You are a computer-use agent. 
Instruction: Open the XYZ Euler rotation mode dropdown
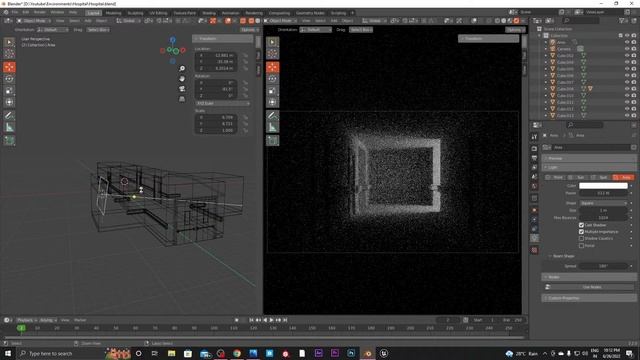tap(222, 103)
